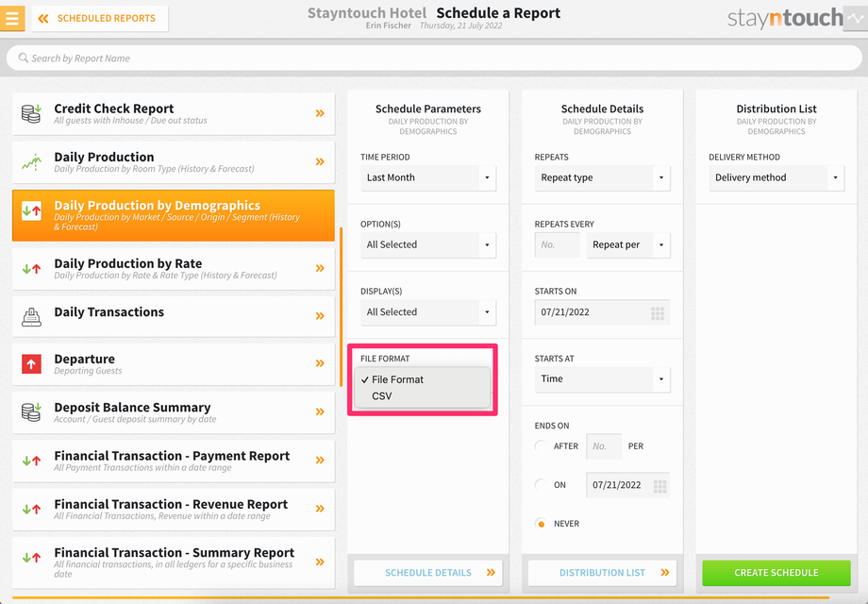Click chevron arrow on Daily Production by Rate row

coord(320,269)
